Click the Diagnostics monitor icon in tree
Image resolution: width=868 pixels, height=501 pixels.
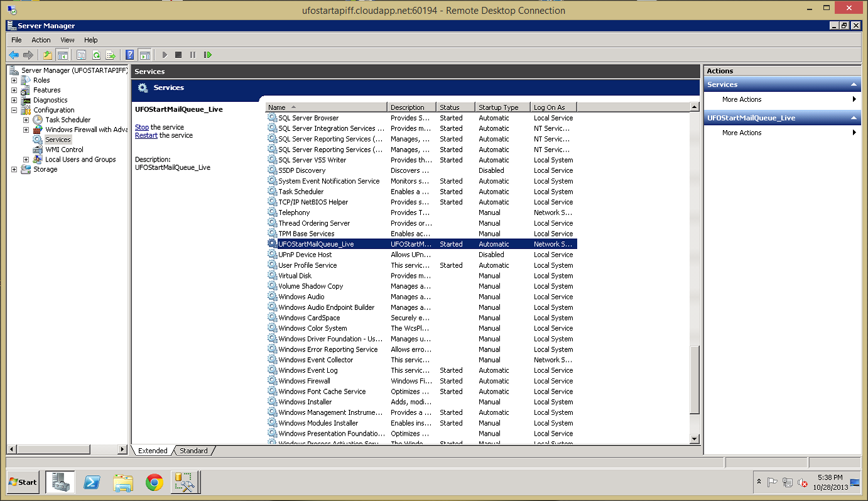click(26, 100)
